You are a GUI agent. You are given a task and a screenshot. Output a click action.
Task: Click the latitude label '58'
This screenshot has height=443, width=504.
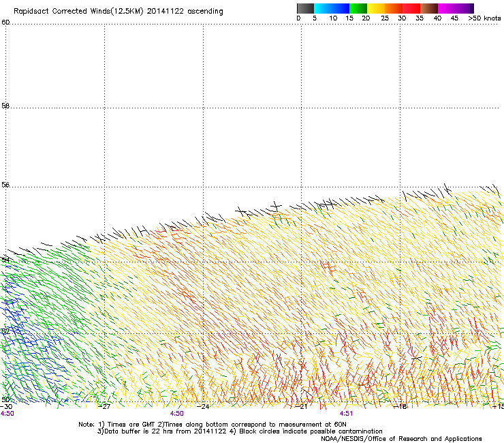pyautogui.click(x=5, y=106)
